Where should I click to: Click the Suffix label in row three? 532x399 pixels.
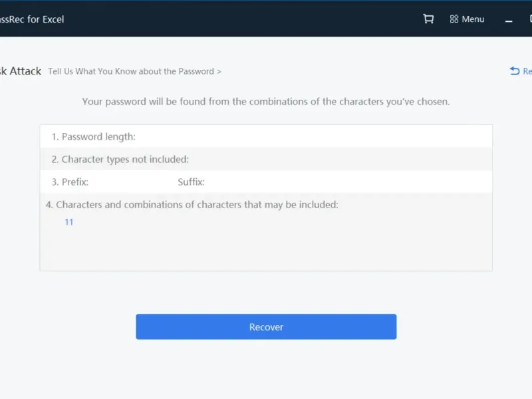click(x=191, y=182)
